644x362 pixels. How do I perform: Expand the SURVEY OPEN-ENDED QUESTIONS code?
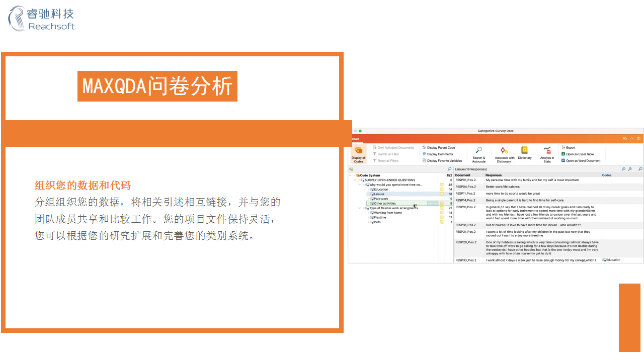pyautogui.click(x=355, y=180)
